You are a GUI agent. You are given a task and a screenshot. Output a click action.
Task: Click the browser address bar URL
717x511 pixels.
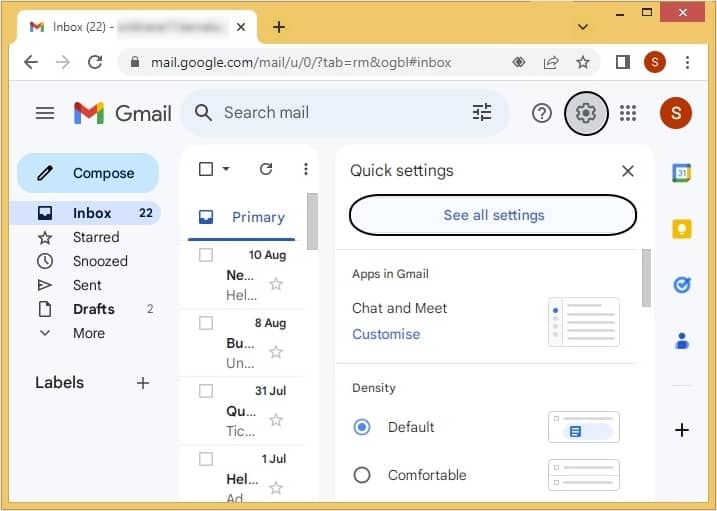click(x=301, y=62)
